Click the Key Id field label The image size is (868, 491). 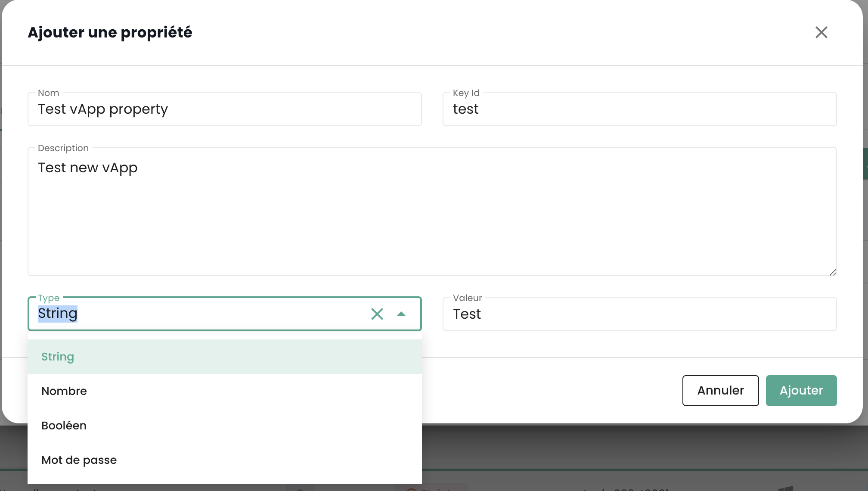coord(466,93)
